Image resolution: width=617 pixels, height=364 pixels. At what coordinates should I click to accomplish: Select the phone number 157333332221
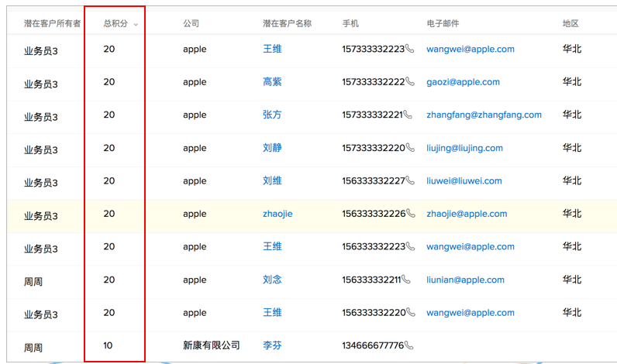(372, 115)
